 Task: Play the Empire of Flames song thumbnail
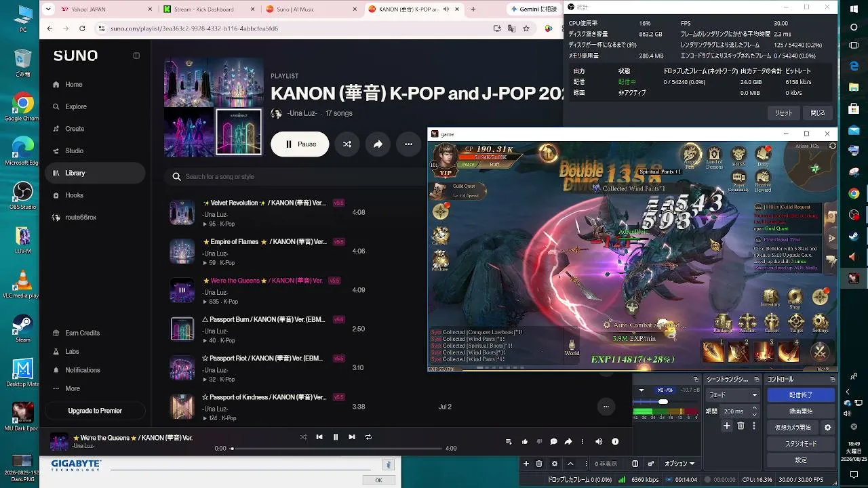[x=182, y=251]
